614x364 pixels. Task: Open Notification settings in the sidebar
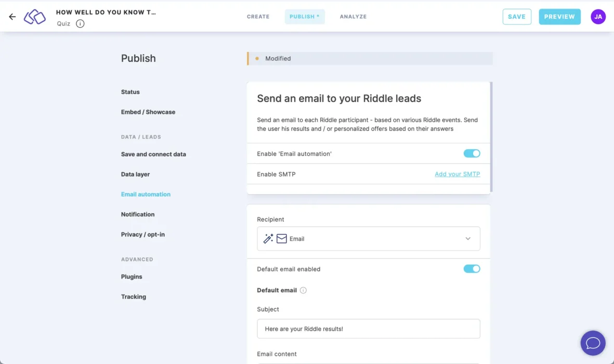click(x=137, y=214)
